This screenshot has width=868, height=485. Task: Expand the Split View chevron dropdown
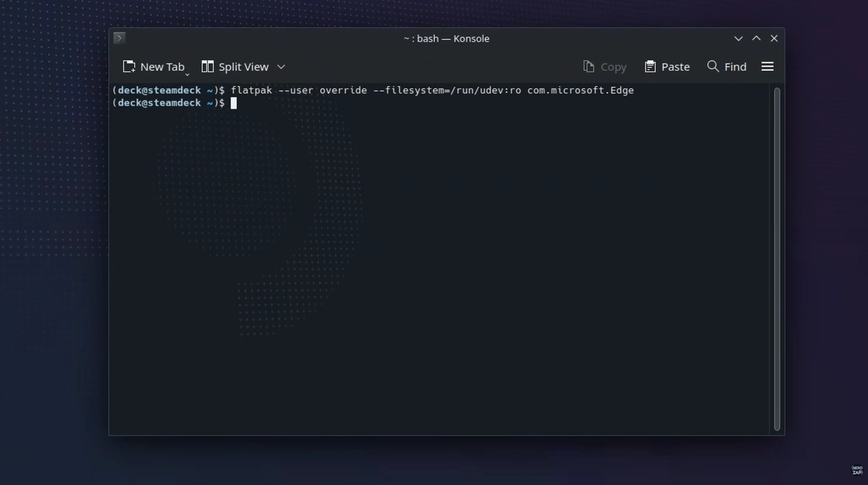[x=281, y=67]
